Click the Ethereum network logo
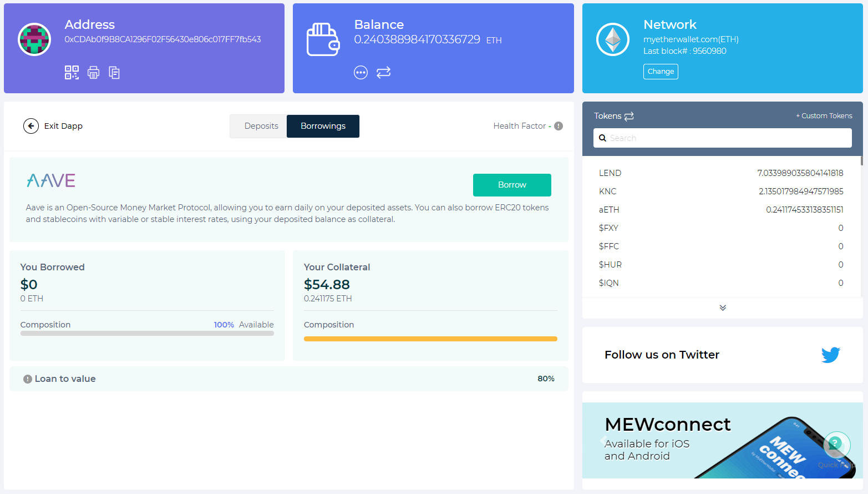The width and height of the screenshot is (868, 494). click(x=612, y=39)
